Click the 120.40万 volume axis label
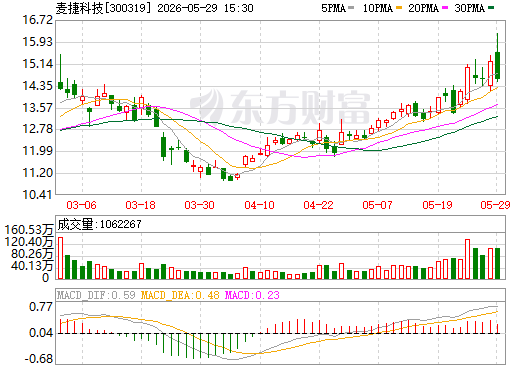The image size is (520, 365). 29,242
